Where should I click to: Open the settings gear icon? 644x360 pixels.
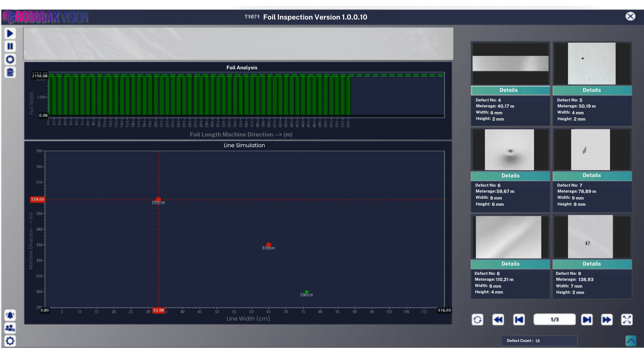point(10,341)
